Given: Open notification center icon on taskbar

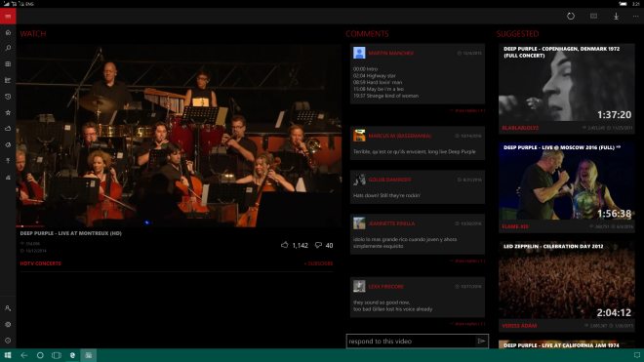Looking at the screenshot, I should tap(637, 355).
